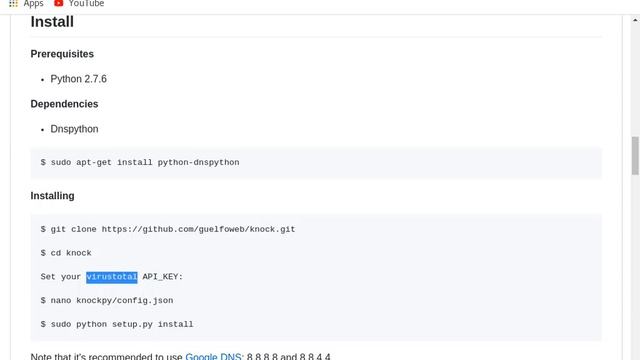640x360 pixels.
Task: Click the sudo python setup.py install command
Action: (x=117, y=324)
